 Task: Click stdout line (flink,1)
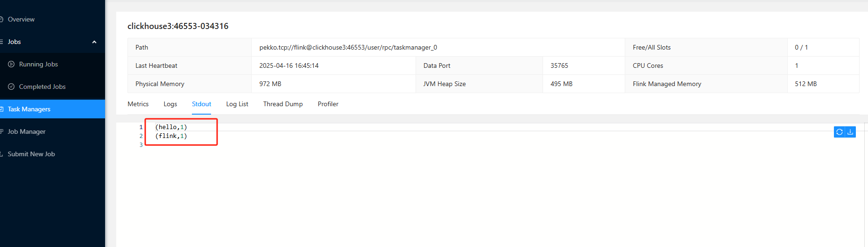pos(171,136)
